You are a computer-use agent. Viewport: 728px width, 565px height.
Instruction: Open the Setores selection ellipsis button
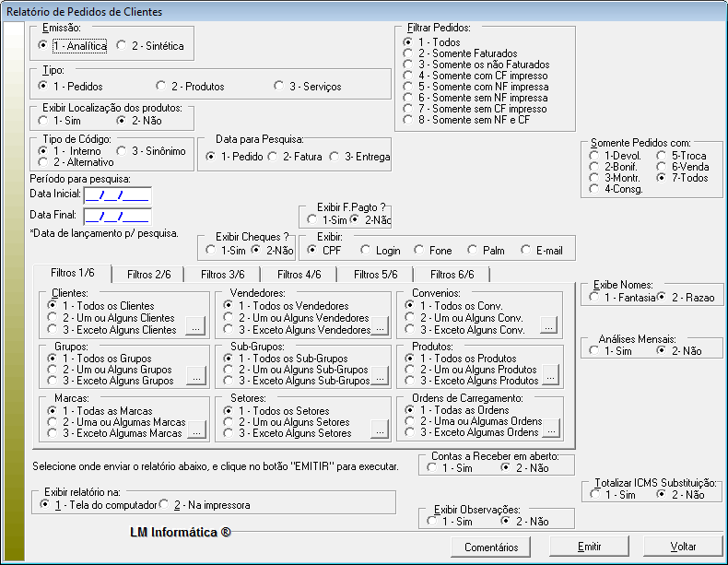click(381, 428)
